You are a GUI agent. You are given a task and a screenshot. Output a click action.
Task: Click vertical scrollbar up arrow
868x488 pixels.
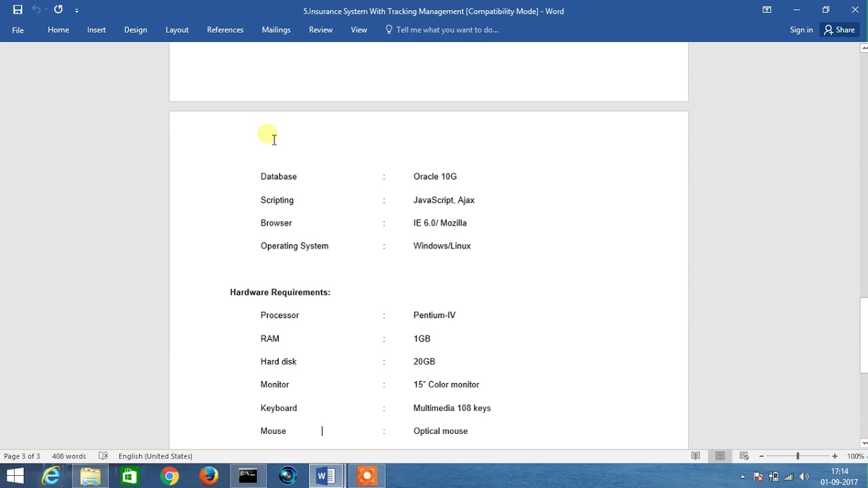point(864,47)
